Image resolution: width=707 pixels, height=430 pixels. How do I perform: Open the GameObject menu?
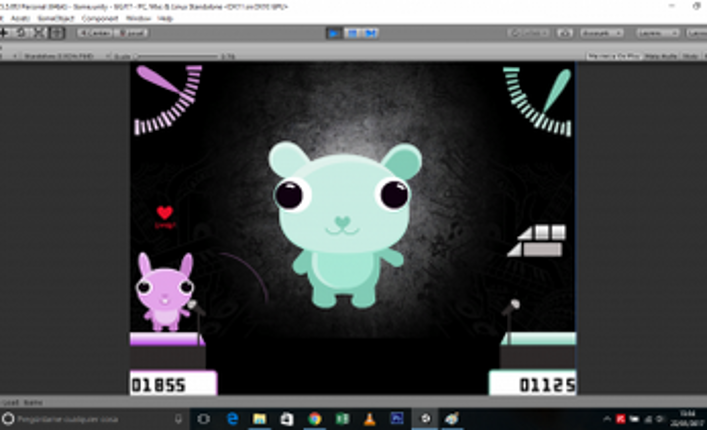point(55,18)
